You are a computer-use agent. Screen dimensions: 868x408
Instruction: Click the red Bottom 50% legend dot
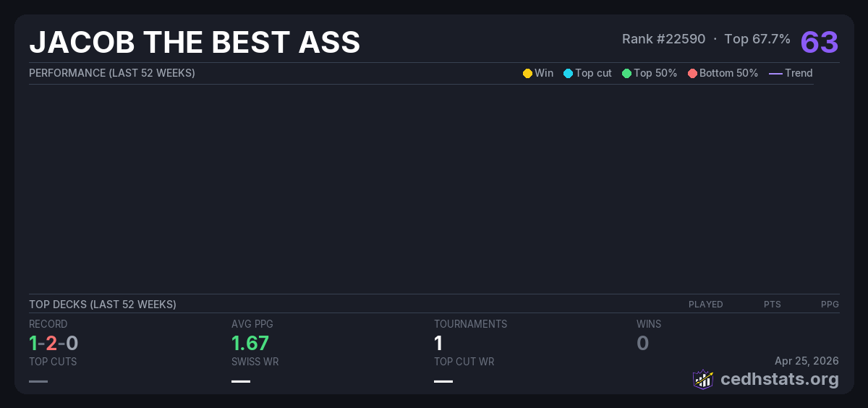pyautogui.click(x=692, y=73)
